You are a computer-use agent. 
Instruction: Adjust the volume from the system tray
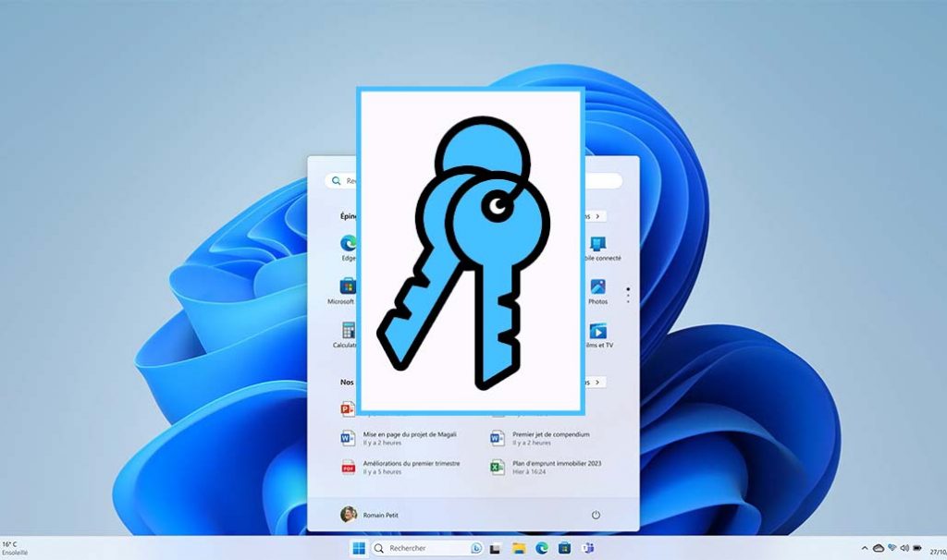[x=904, y=547]
